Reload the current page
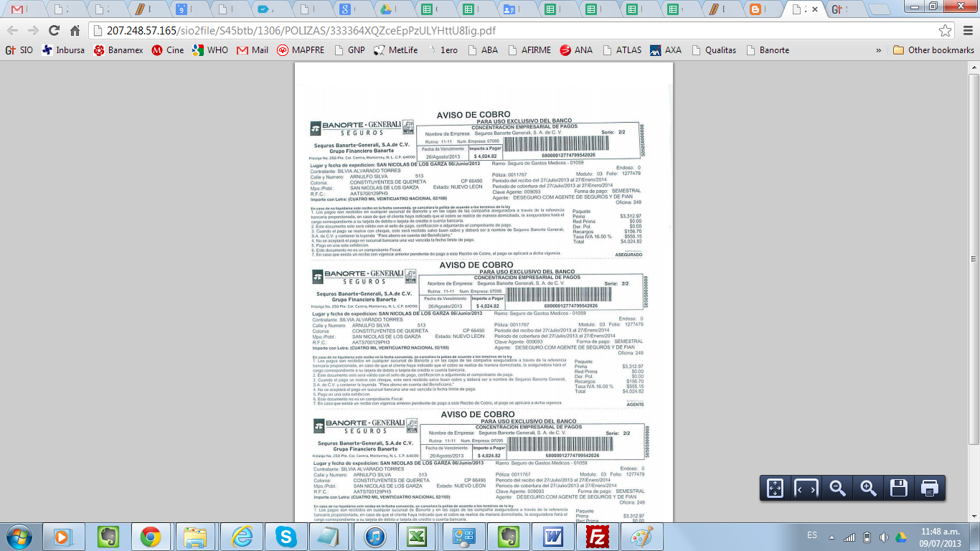This screenshot has height=551, width=980. coord(54,31)
